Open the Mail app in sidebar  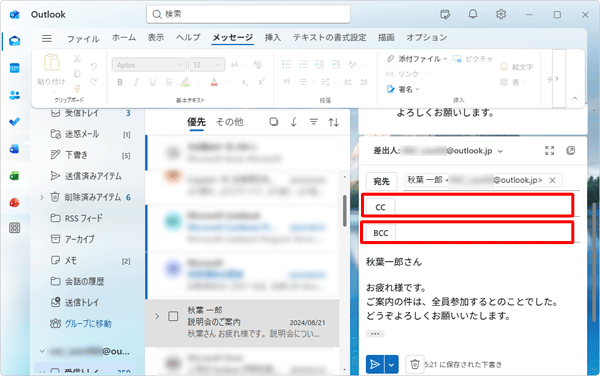point(15,41)
